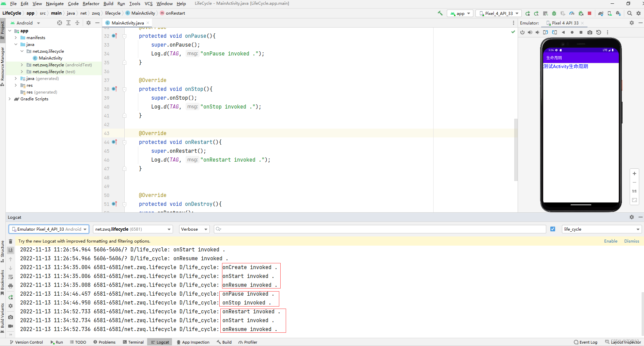Screen dimensions: 644x346
Task: Click Logcat screen record video icon
Action: 11,326
